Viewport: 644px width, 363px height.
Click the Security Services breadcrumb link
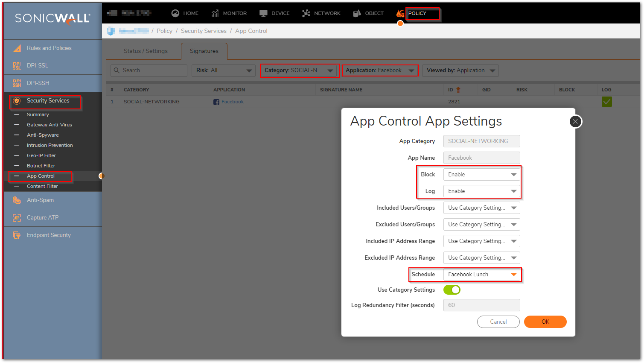(x=204, y=31)
